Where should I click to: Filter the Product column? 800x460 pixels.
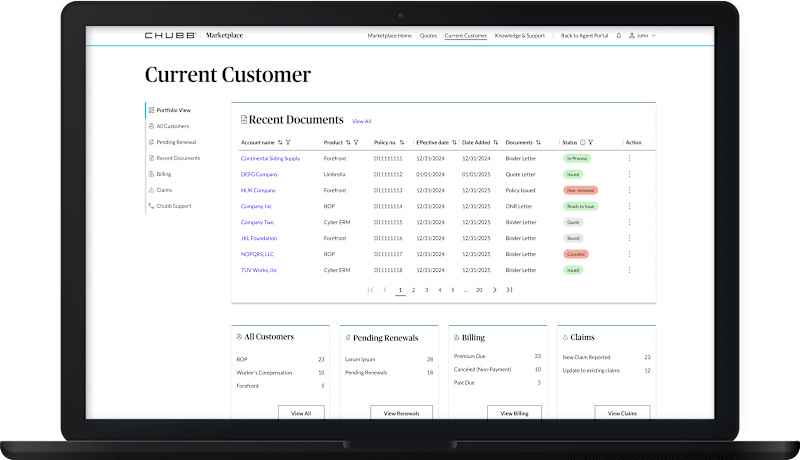point(356,142)
